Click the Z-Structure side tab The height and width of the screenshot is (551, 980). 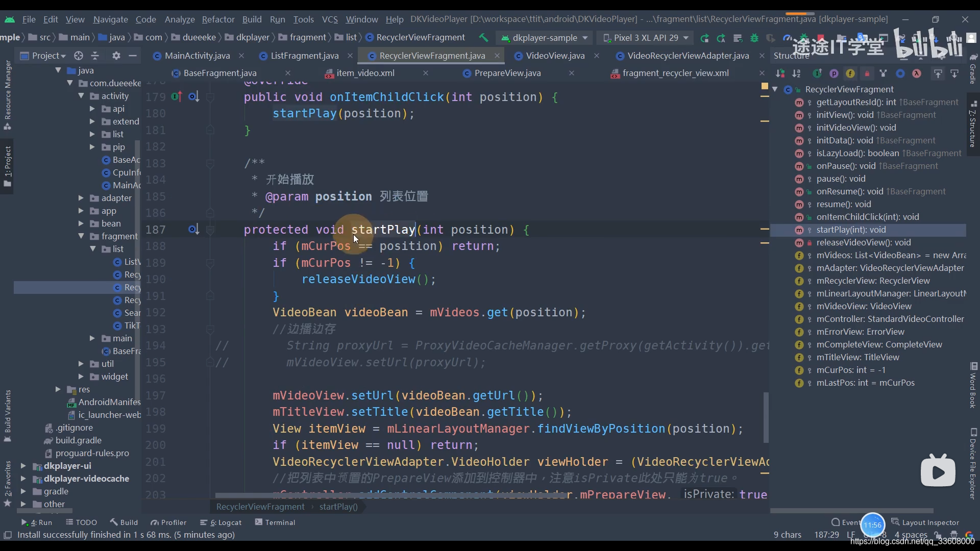point(973,125)
